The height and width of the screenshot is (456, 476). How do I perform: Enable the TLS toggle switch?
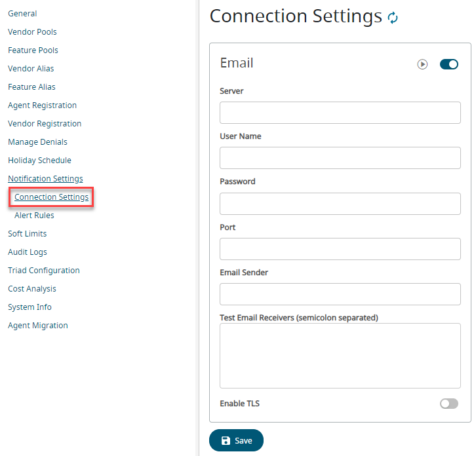coord(449,404)
